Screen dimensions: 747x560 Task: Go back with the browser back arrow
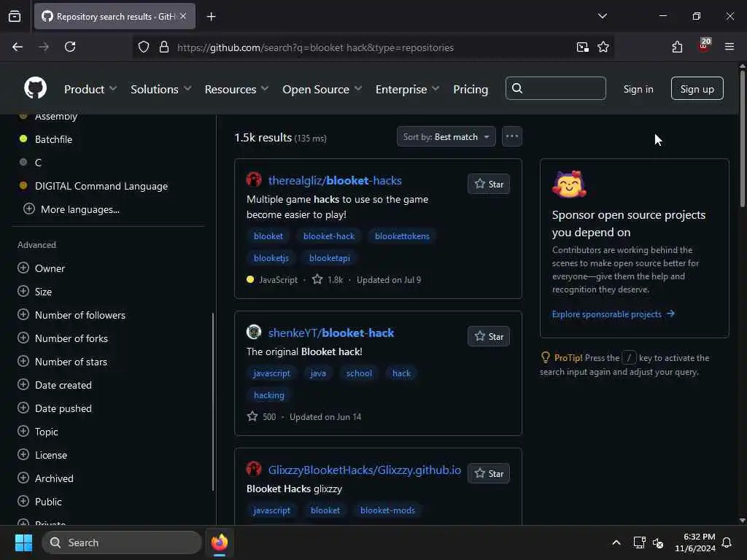[18, 47]
